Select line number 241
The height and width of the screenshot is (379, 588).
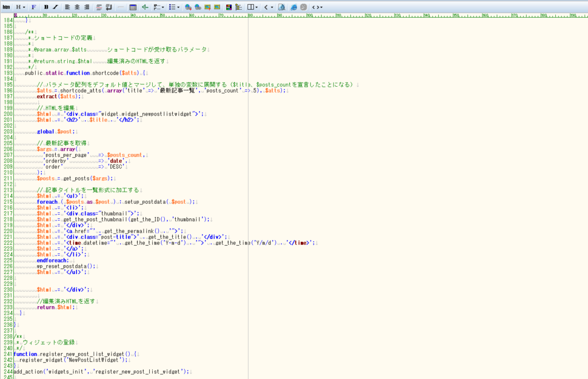(8, 354)
